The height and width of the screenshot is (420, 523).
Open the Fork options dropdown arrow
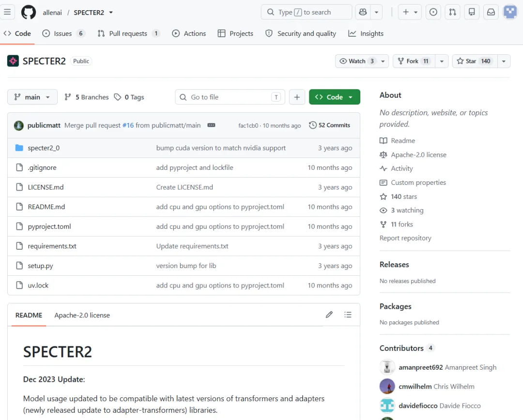[x=442, y=61]
